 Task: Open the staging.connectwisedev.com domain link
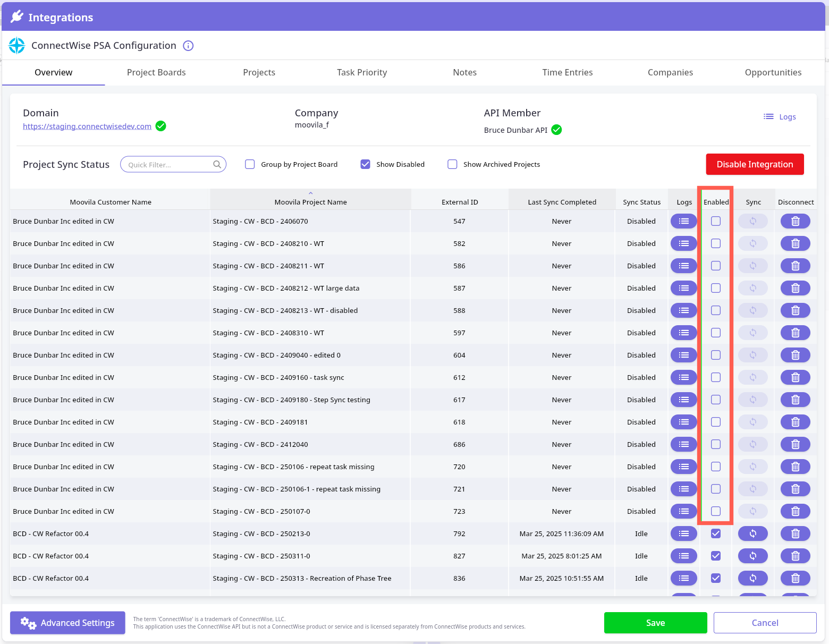[87, 126]
